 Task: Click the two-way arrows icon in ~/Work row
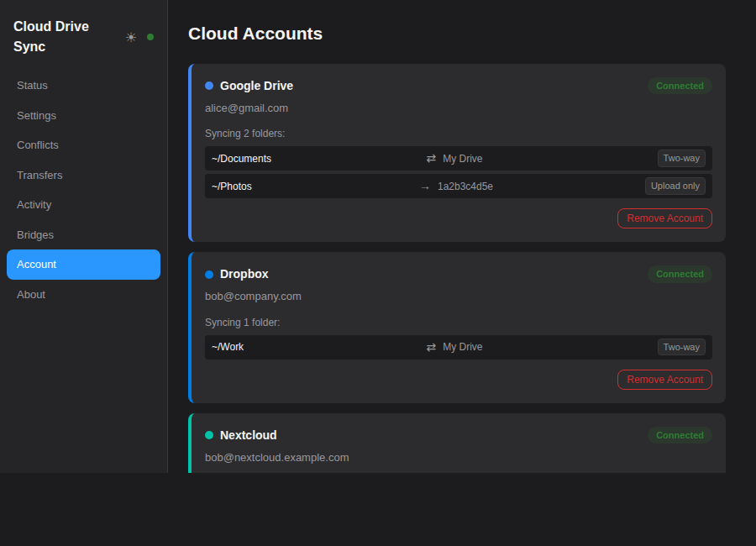click(x=431, y=347)
